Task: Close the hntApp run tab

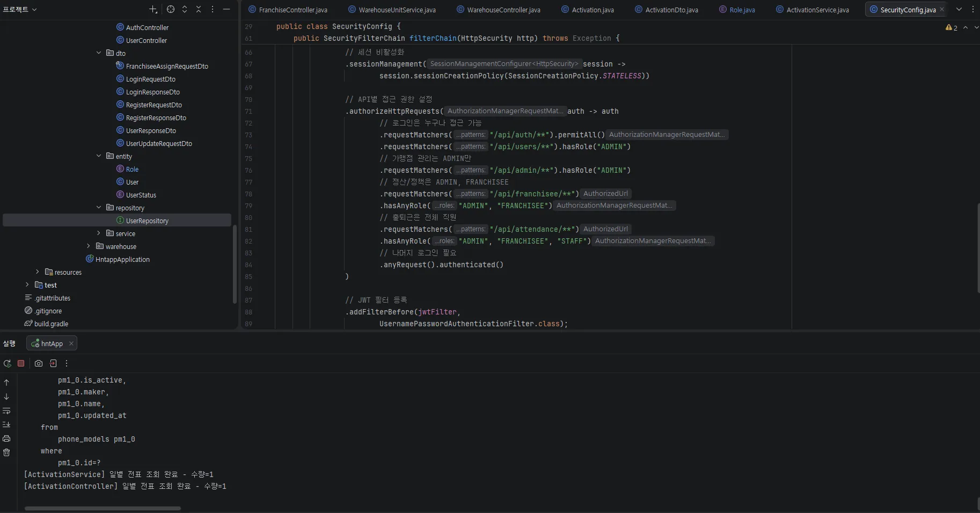Action: 71,343
